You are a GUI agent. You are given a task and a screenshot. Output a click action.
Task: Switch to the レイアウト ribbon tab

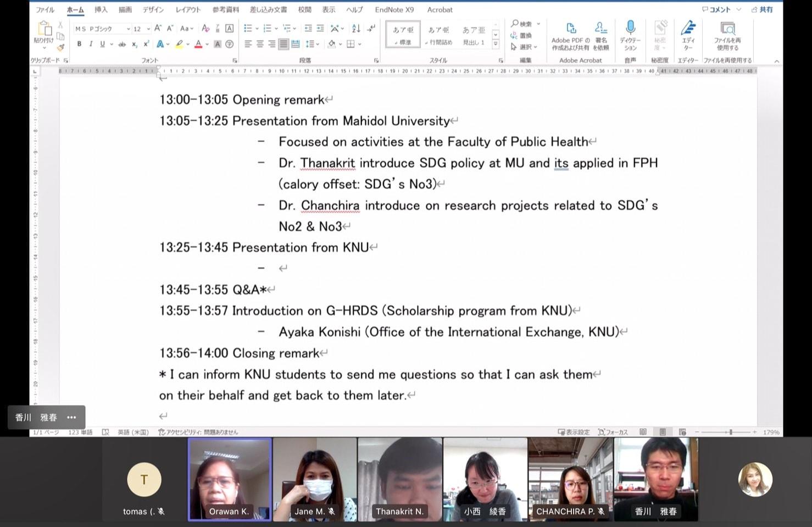pos(188,10)
